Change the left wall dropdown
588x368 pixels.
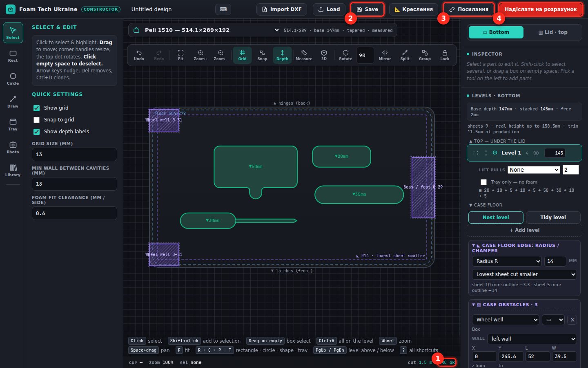532,339
